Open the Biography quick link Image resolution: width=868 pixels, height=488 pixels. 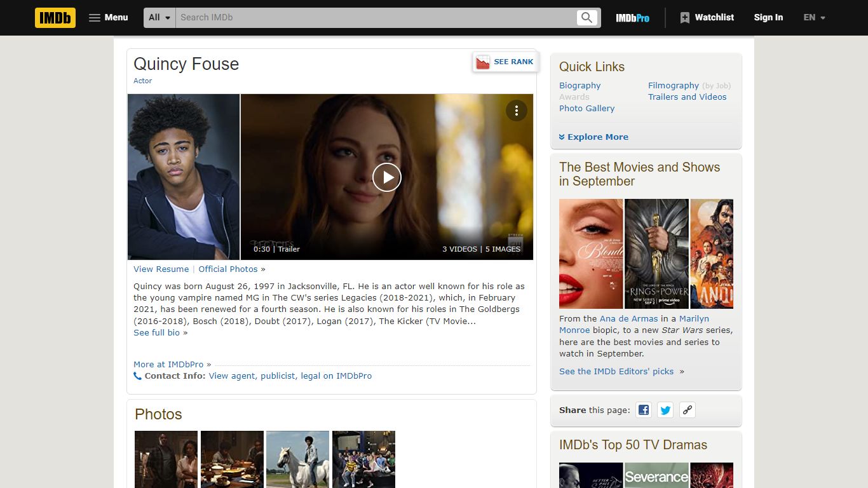[x=580, y=85]
